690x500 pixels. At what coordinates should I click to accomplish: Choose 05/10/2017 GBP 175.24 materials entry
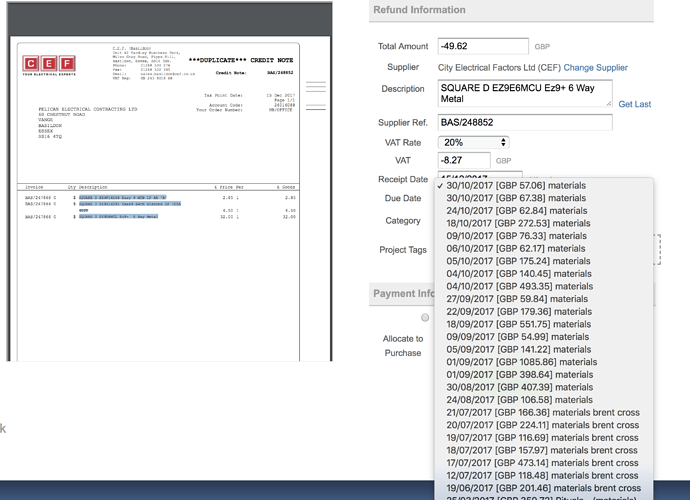point(543,261)
